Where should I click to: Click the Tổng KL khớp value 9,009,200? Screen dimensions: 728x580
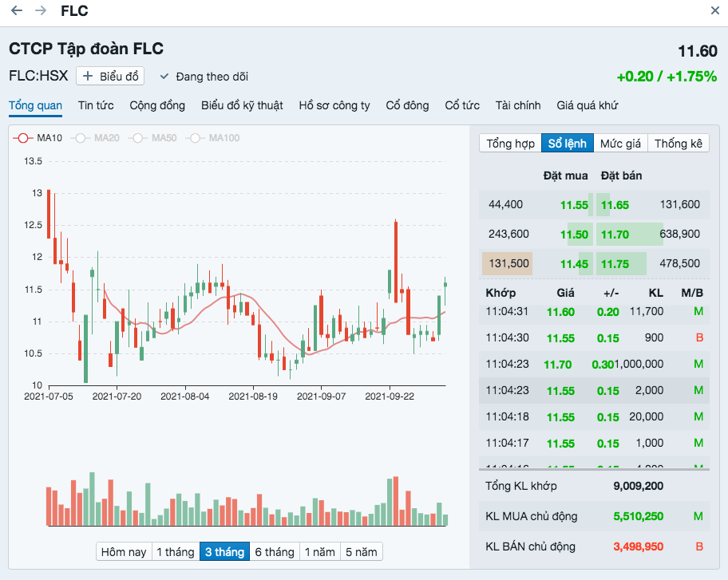(x=638, y=486)
